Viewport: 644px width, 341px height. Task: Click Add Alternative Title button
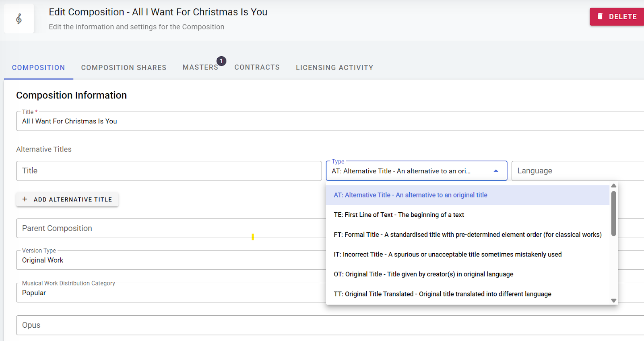tap(67, 199)
